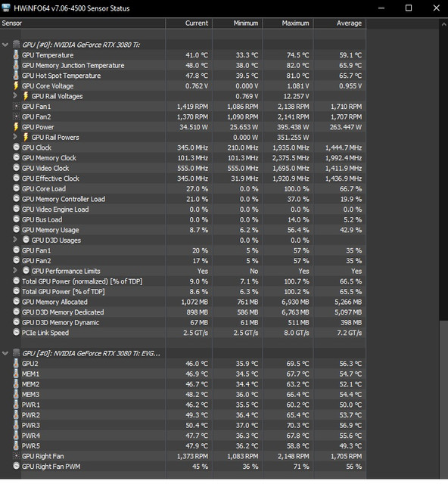Expand GPU Performance Limits row
The height and width of the screenshot is (484, 448).
tap(15, 271)
